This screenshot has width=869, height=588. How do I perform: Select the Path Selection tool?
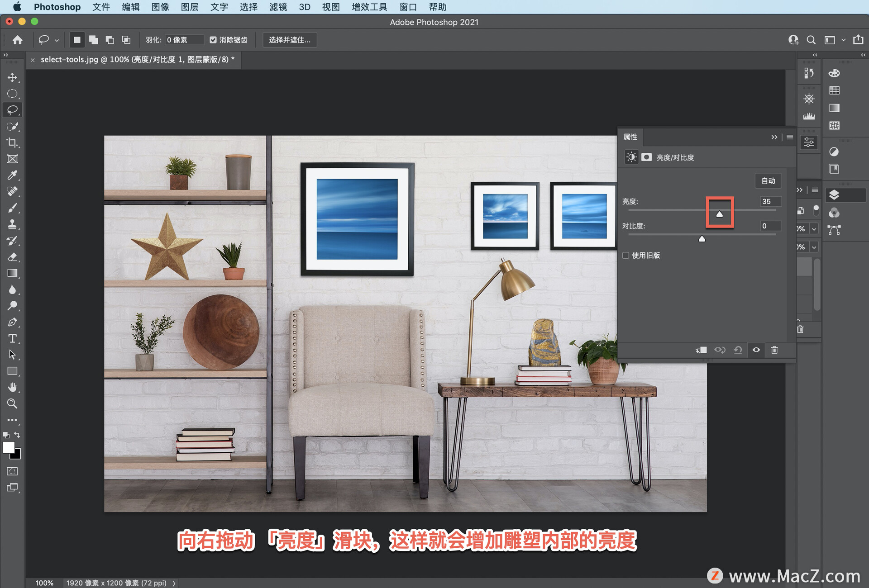12,355
